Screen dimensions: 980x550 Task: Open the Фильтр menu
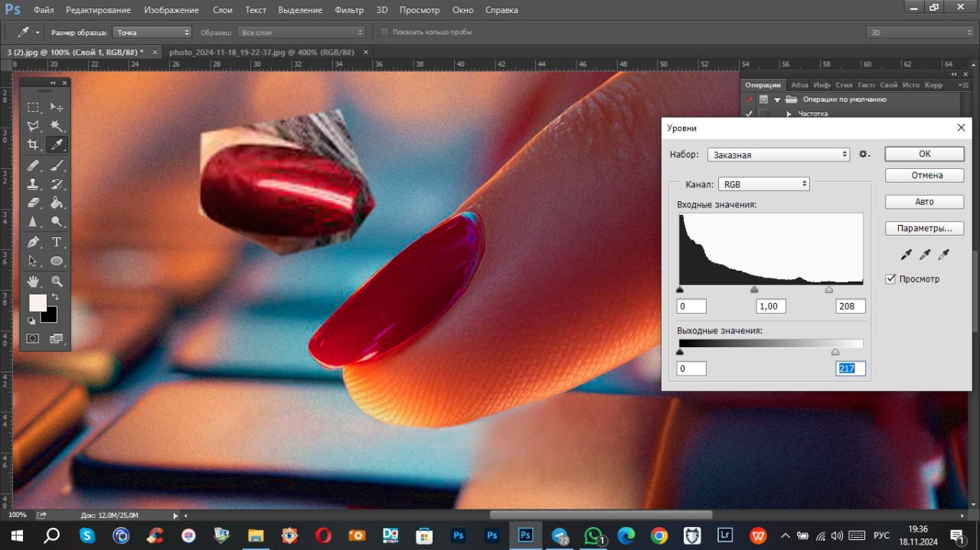click(x=349, y=10)
